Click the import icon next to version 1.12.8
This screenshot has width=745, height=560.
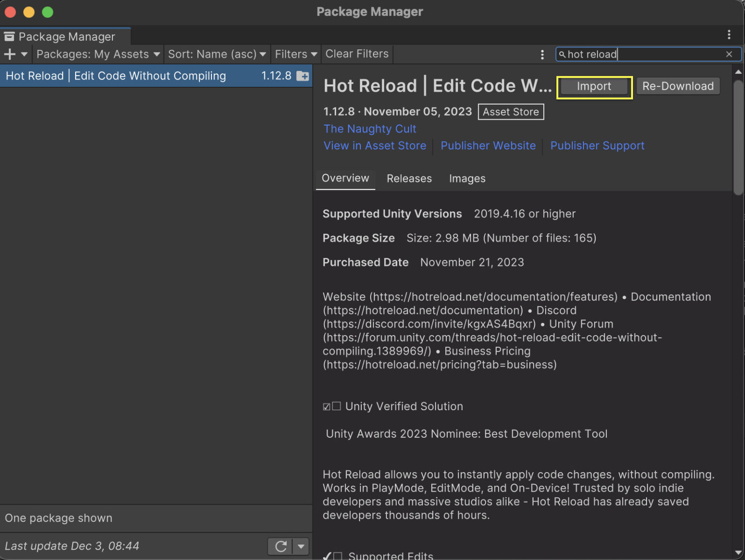pyautogui.click(x=302, y=76)
